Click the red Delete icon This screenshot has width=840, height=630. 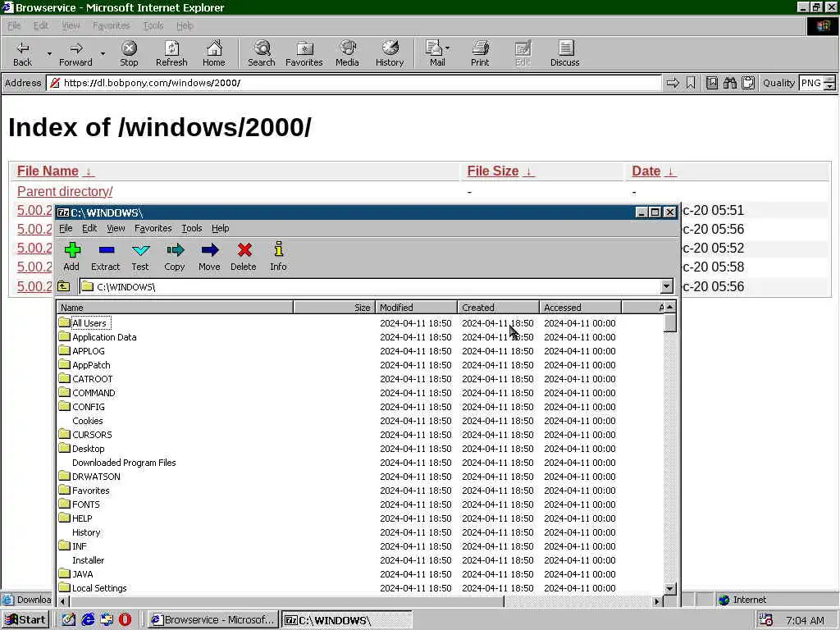point(244,257)
